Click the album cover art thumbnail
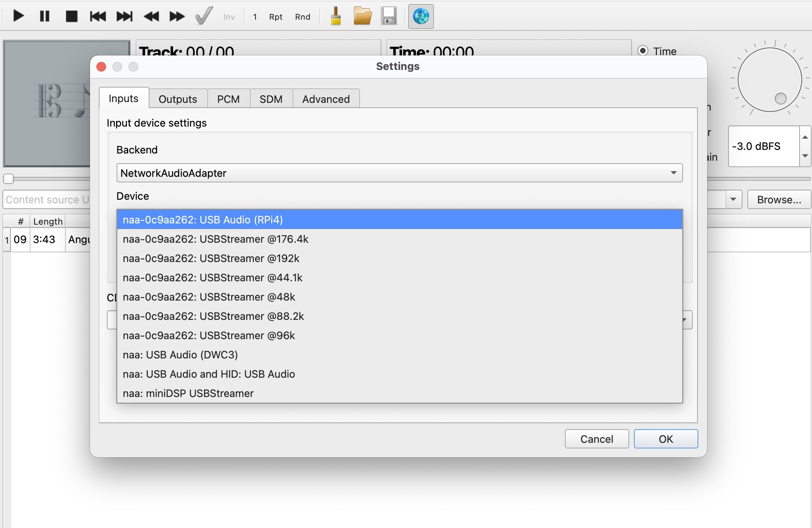Image resolution: width=812 pixels, height=528 pixels. click(x=47, y=103)
